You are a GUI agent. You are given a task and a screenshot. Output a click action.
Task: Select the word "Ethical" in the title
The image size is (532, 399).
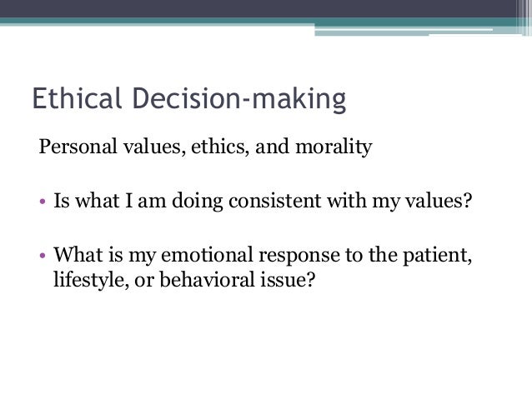(x=77, y=97)
